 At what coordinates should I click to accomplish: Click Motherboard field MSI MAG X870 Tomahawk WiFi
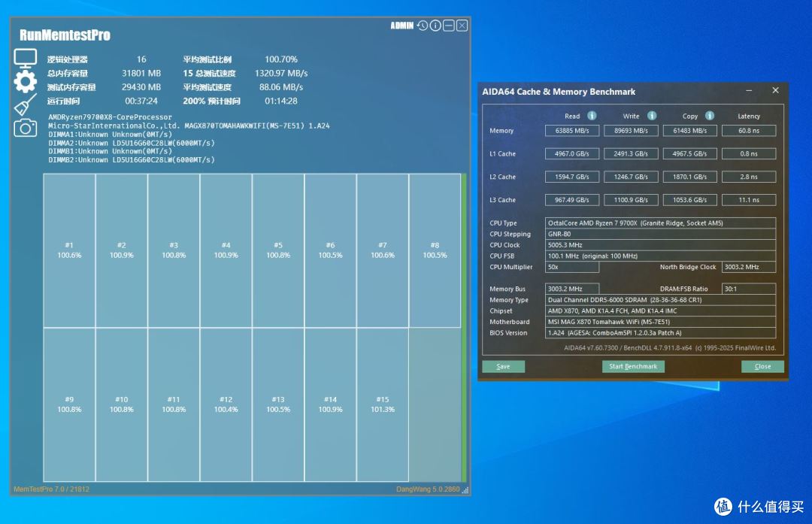click(x=660, y=322)
